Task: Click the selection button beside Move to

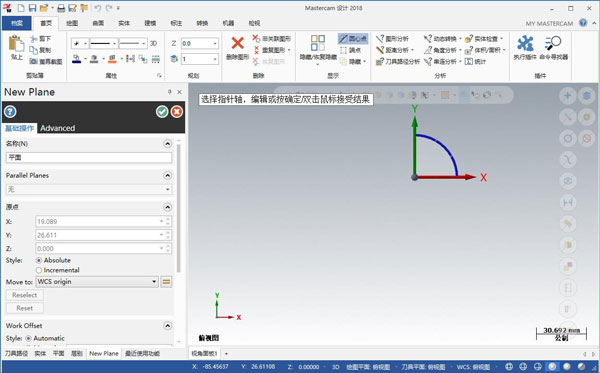Action: (166, 282)
